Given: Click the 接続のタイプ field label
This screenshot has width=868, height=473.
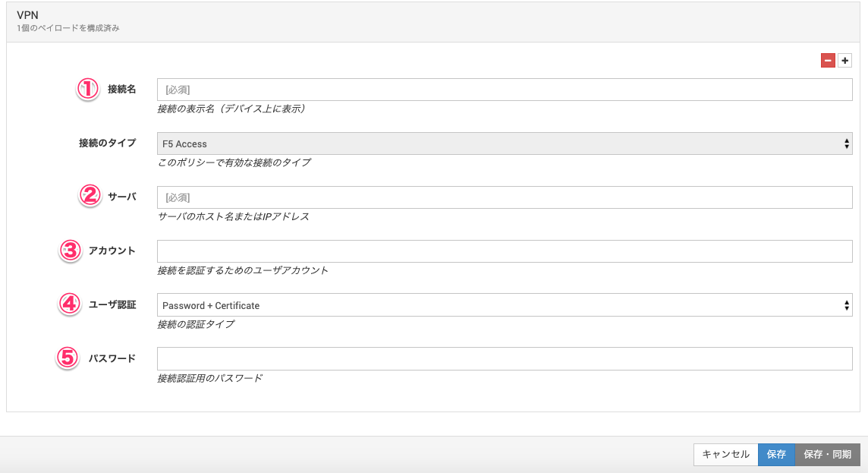Looking at the screenshot, I should pyautogui.click(x=107, y=143).
